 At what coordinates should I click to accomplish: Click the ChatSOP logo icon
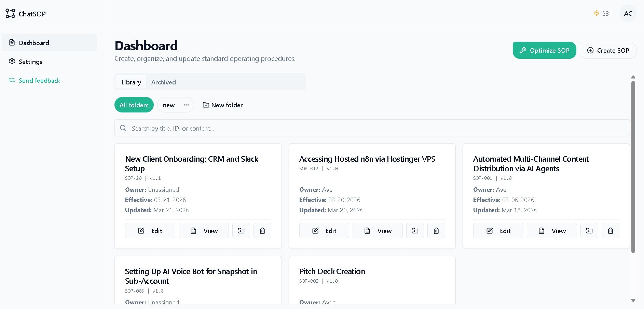(10, 14)
